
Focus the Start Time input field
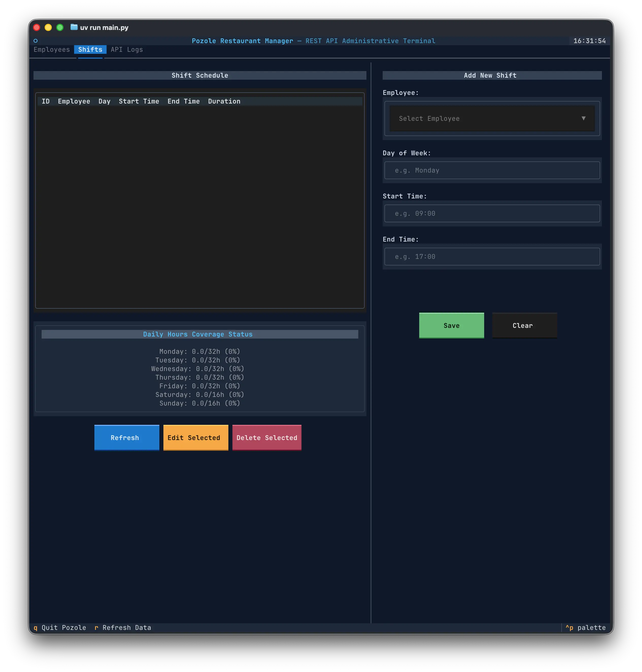click(492, 213)
